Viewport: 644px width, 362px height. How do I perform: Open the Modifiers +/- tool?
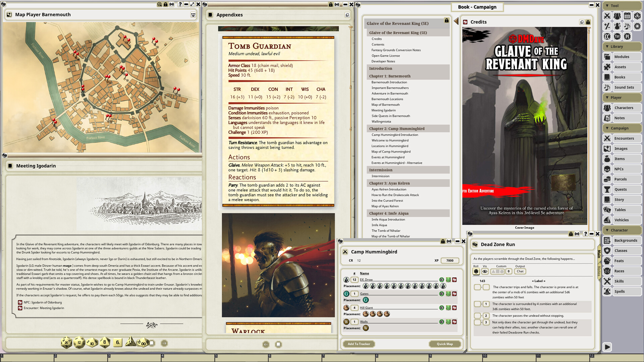point(607,26)
